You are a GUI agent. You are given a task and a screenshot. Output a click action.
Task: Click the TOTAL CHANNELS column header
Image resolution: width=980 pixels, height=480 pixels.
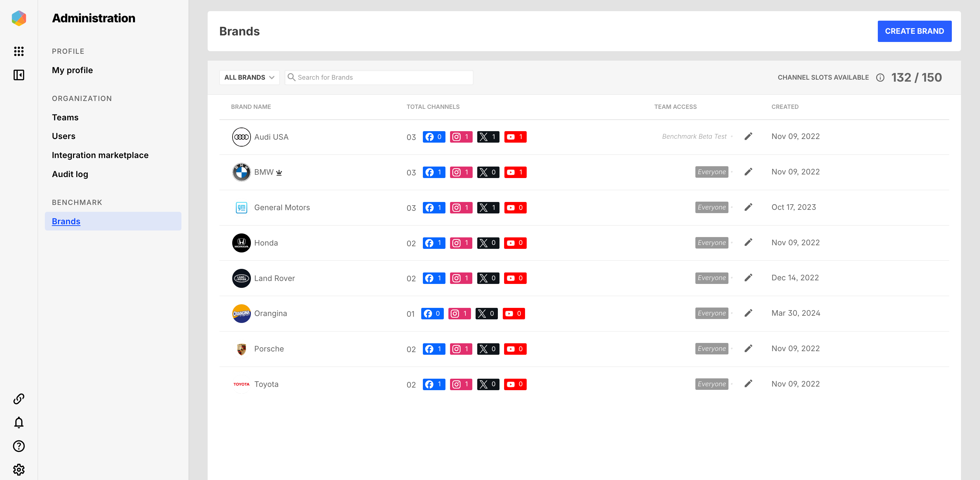click(x=433, y=107)
